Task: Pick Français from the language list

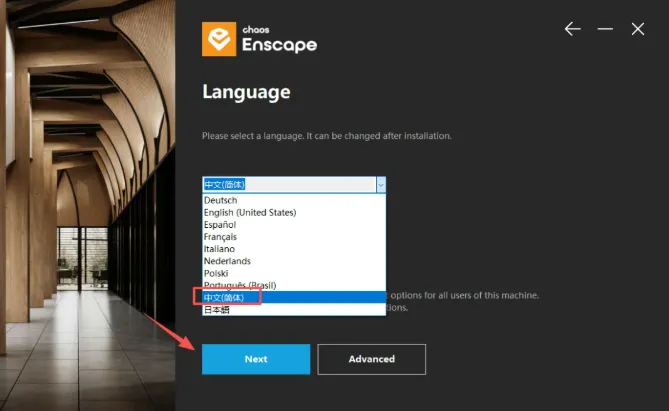Action: 294,237
